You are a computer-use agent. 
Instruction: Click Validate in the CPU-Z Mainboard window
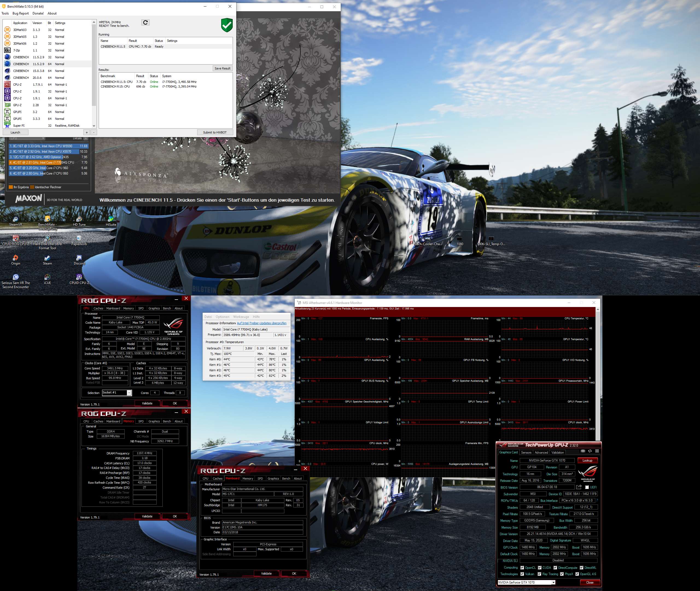click(267, 573)
